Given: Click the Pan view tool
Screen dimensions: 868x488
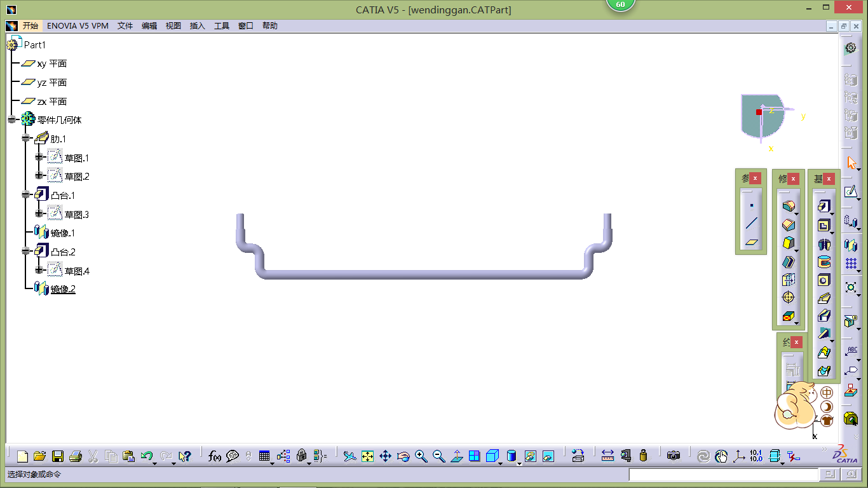Looking at the screenshot, I should click(385, 456).
